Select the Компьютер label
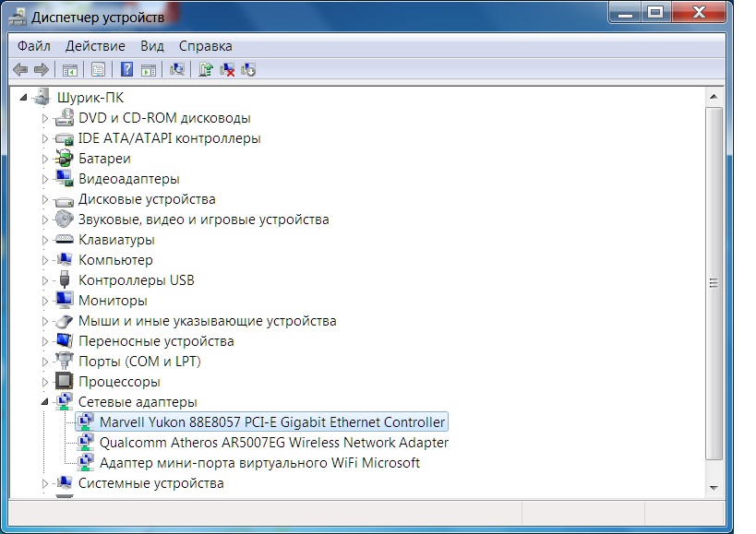756x534 pixels. pyautogui.click(x=115, y=260)
